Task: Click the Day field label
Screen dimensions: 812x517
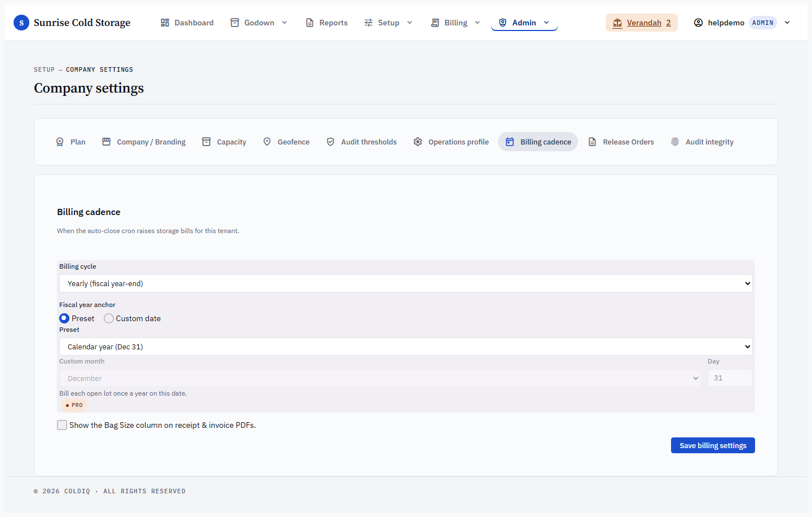Action: coord(713,361)
